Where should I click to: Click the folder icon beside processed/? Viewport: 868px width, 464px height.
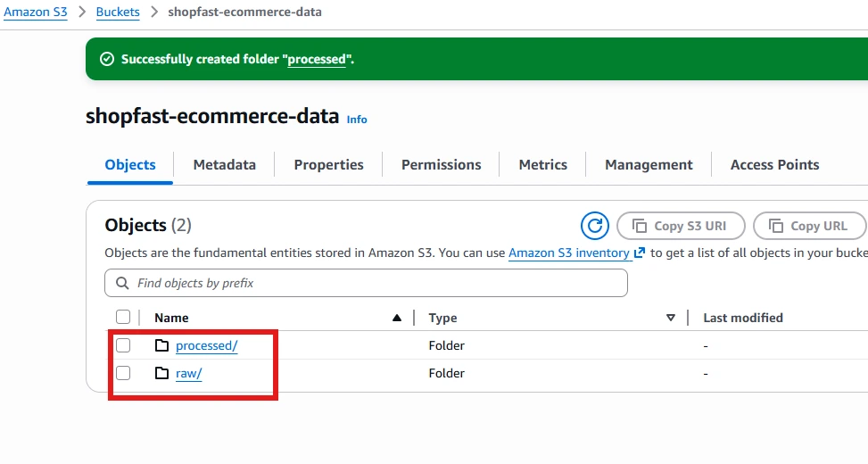(161, 345)
